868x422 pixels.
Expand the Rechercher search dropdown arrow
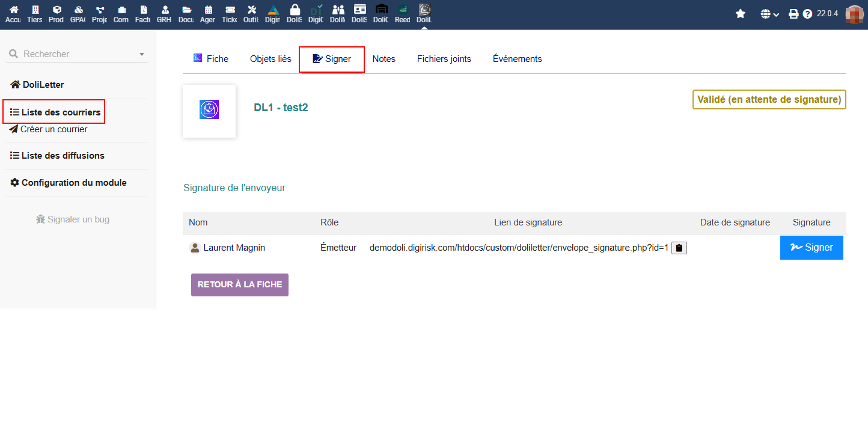(142, 54)
